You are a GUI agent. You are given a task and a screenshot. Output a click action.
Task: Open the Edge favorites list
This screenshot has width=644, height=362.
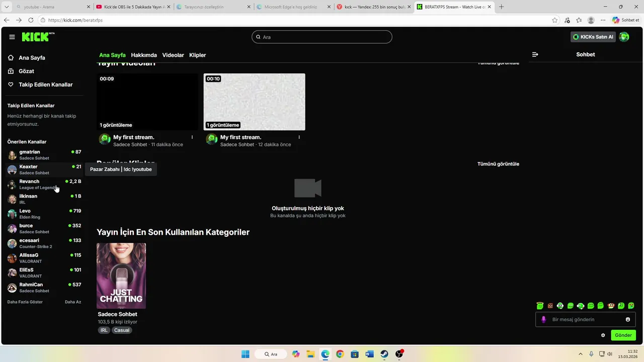point(579,20)
